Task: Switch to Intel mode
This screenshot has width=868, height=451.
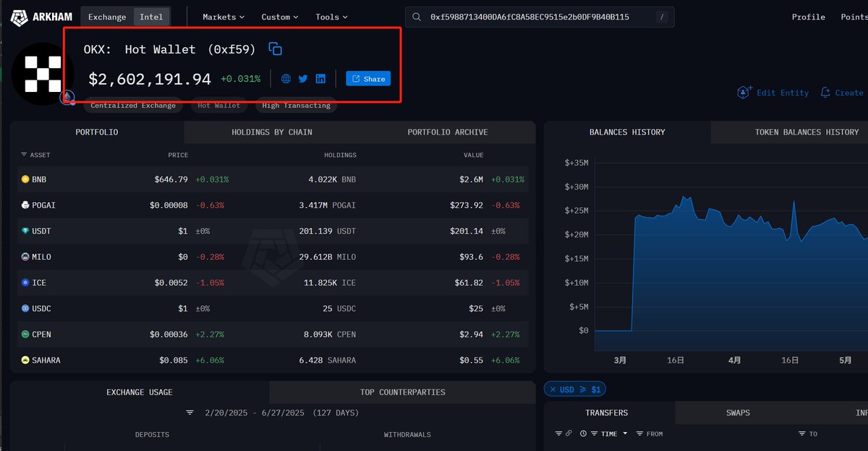Action: click(151, 17)
